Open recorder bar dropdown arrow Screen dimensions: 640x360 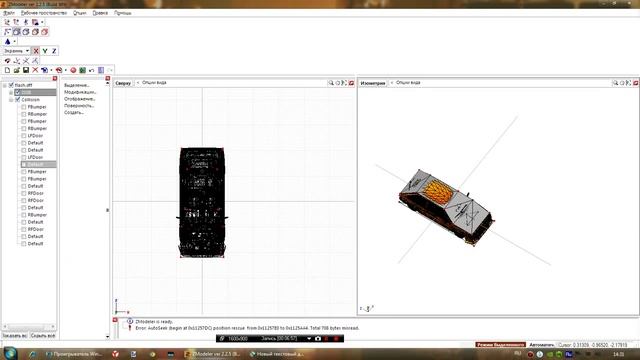tap(309, 338)
